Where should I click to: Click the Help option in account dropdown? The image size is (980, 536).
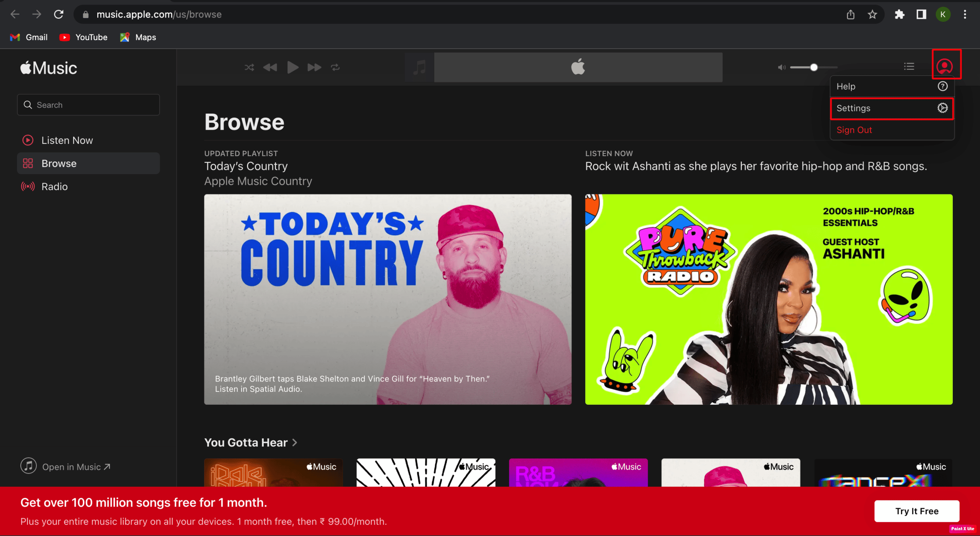pos(891,86)
